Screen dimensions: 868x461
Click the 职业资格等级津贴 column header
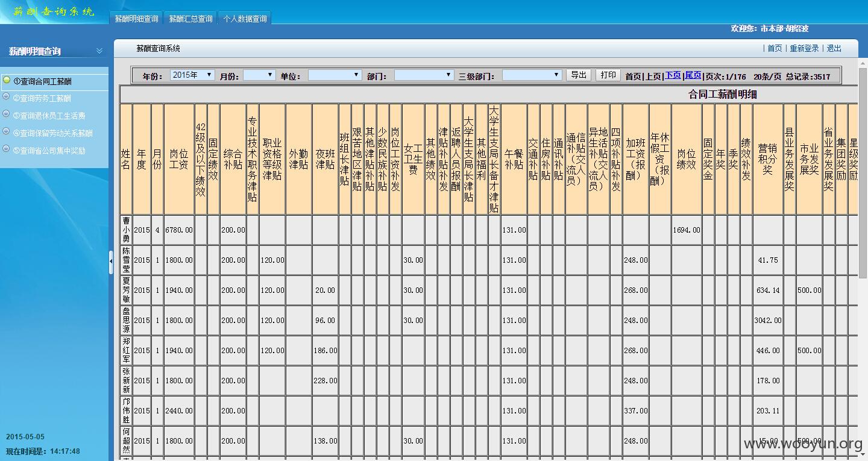click(x=272, y=159)
